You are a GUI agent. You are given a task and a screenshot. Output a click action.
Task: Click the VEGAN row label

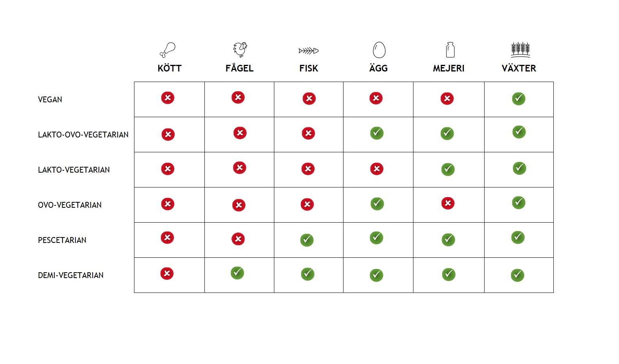coord(50,100)
